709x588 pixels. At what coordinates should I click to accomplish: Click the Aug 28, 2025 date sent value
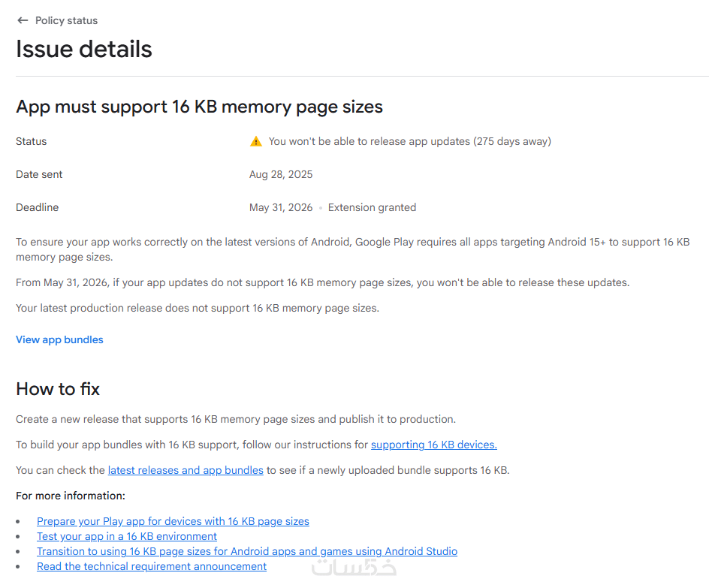281,174
